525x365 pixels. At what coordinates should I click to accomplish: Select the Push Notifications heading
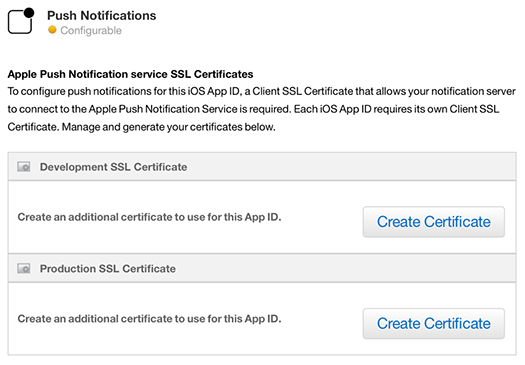[101, 15]
